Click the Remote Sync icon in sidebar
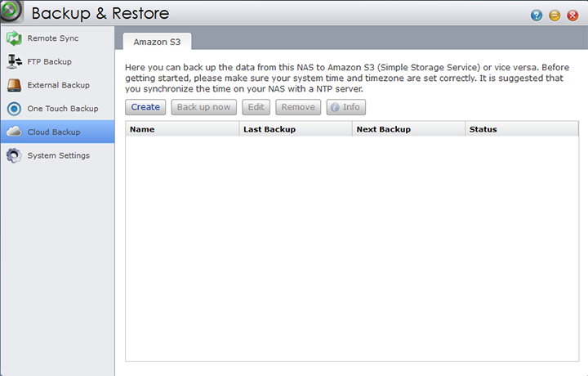 pos(14,38)
